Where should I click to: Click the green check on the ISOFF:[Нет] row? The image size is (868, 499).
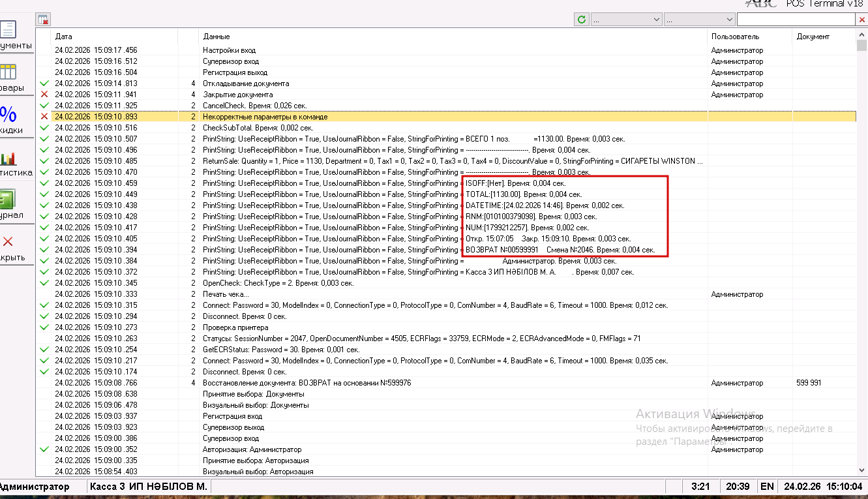44,183
